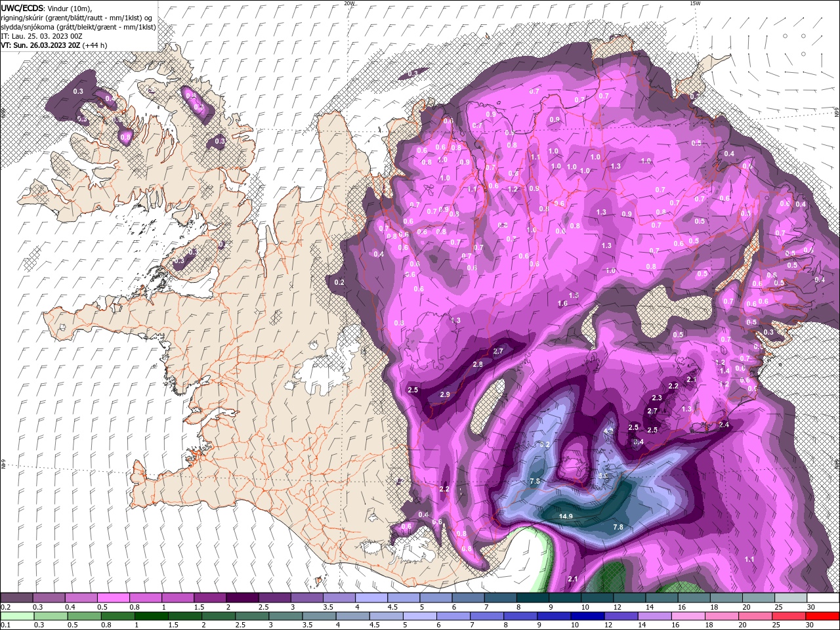Screen dimensions: 840x630
Task: Pick the violet swatch labeled 12 in rain legend
Action: pos(622,616)
